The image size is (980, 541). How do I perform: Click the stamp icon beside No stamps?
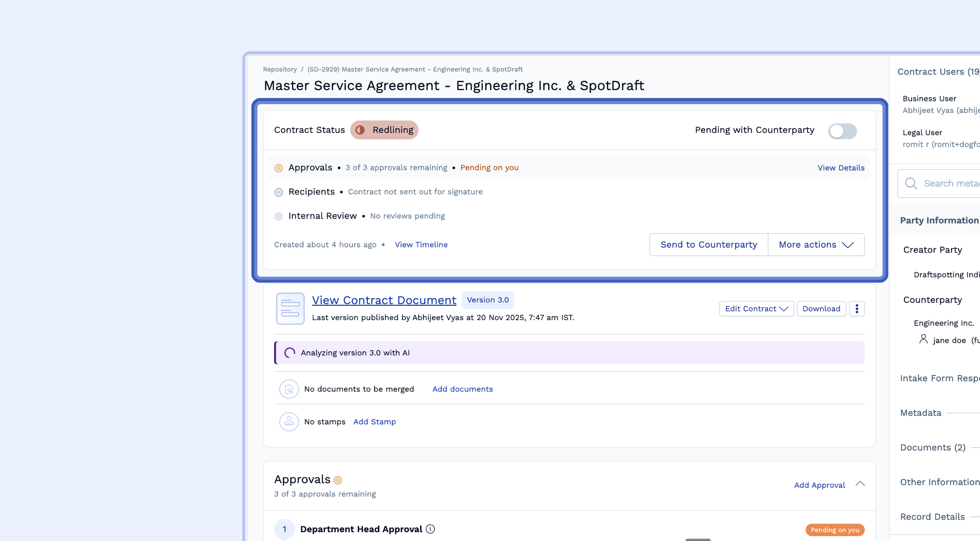tap(289, 422)
